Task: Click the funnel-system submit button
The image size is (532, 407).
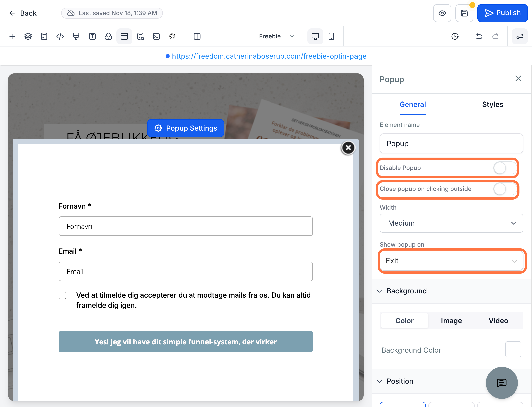Action: coord(186,342)
